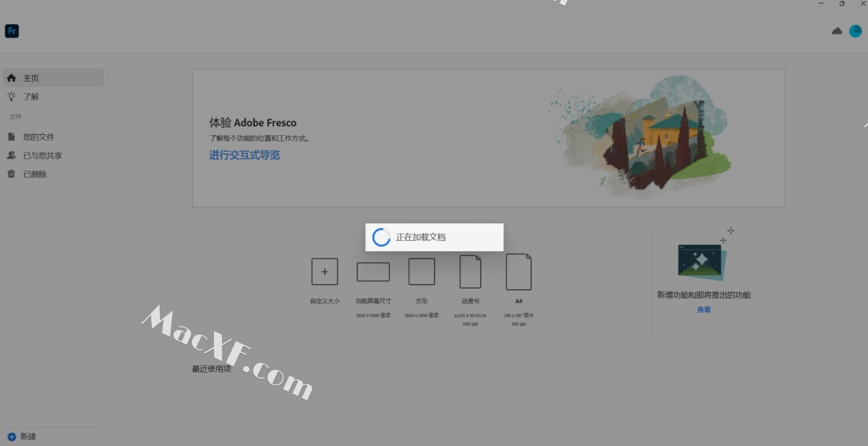This screenshot has height=446, width=868.
Task: Click the Fresco tour banner illustration
Action: pos(640,137)
